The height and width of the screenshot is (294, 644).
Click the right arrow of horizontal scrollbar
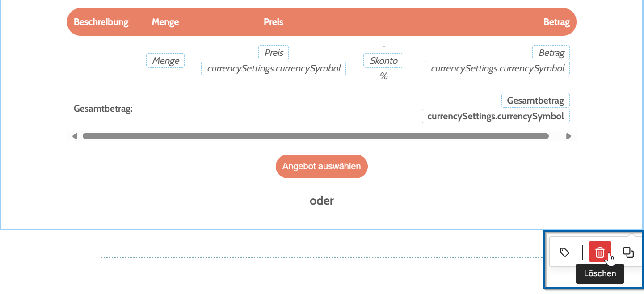coord(568,136)
